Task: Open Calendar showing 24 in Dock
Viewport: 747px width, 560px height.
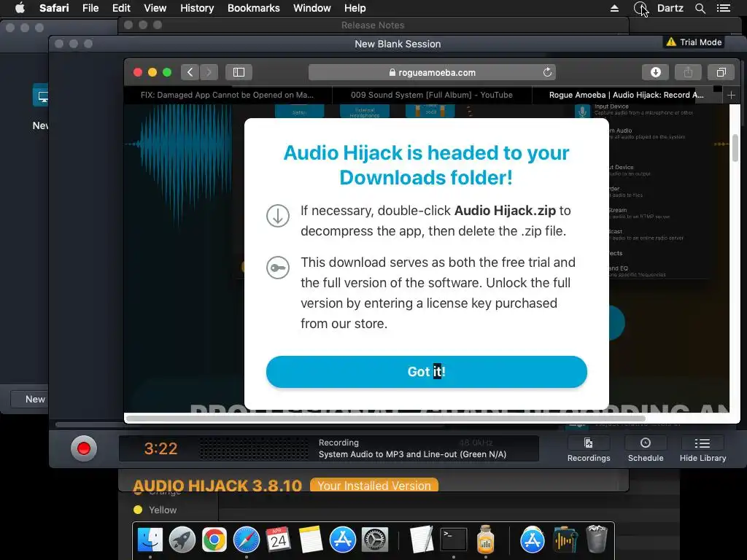Action: pos(278,540)
